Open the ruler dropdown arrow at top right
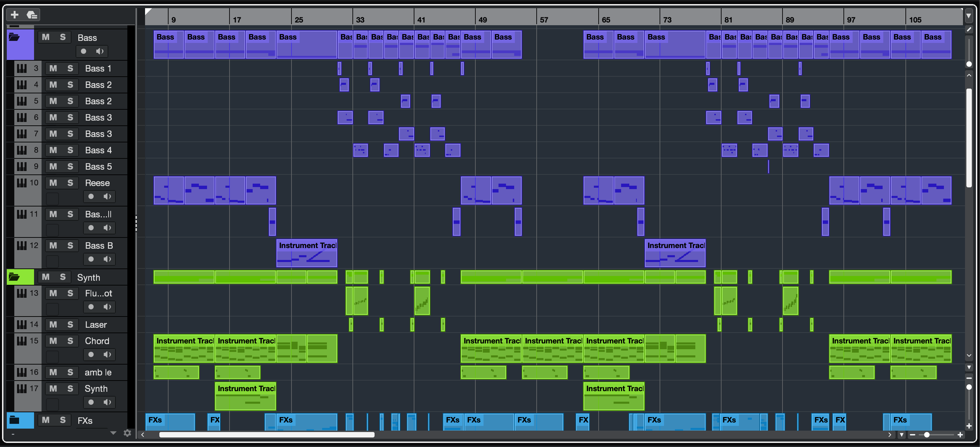The width and height of the screenshot is (980, 447). click(969, 16)
